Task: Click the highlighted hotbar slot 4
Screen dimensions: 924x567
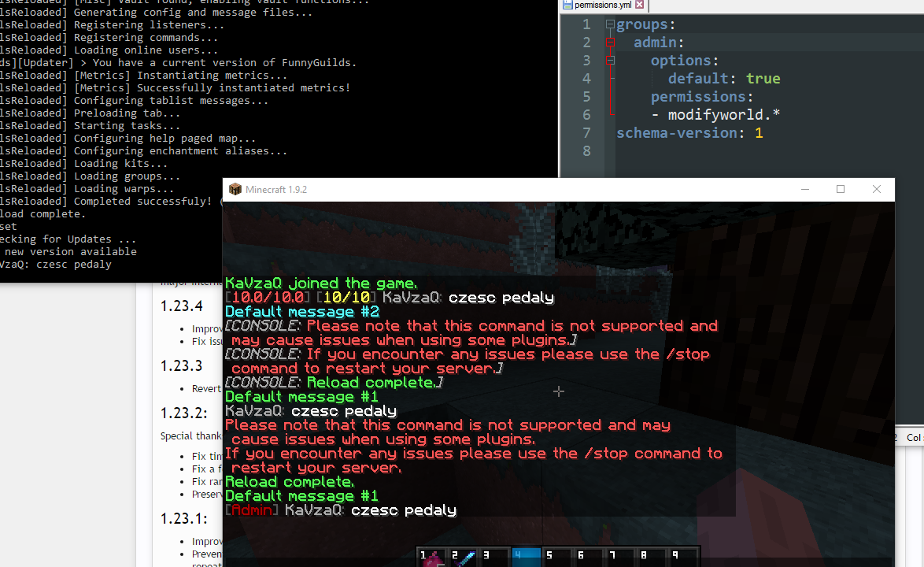Action: [x=527, y=557]
